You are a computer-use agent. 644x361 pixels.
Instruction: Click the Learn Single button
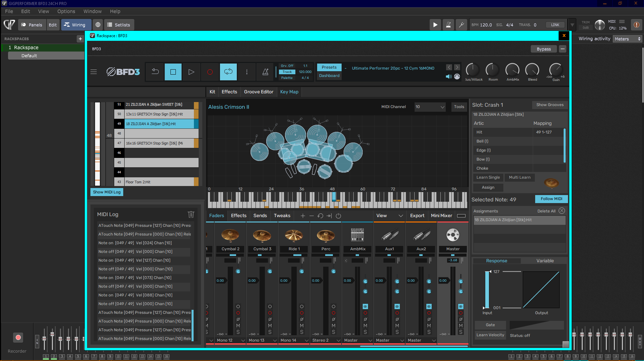[x=488, y=177]
